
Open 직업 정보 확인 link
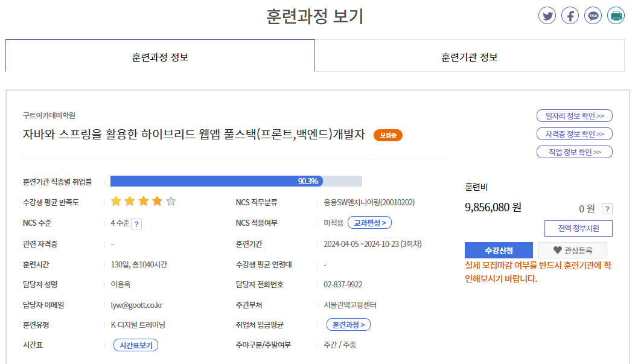click(574, 152)
